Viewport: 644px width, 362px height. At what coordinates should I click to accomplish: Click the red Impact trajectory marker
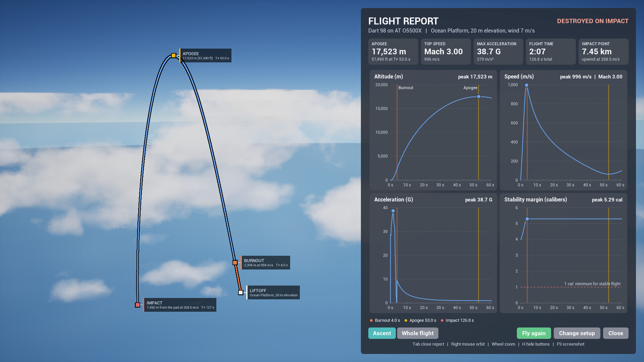(x=138, y=305)
